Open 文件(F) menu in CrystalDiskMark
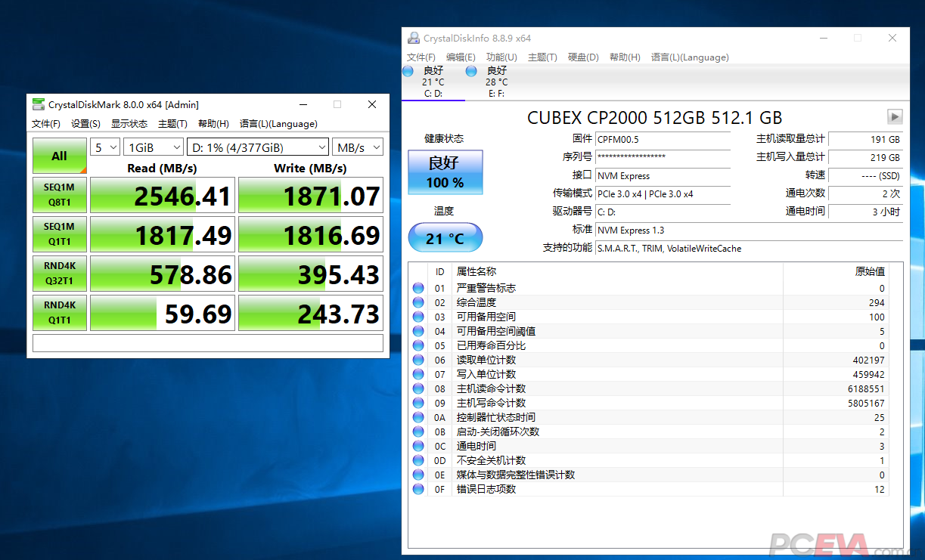 coord(46,124)
